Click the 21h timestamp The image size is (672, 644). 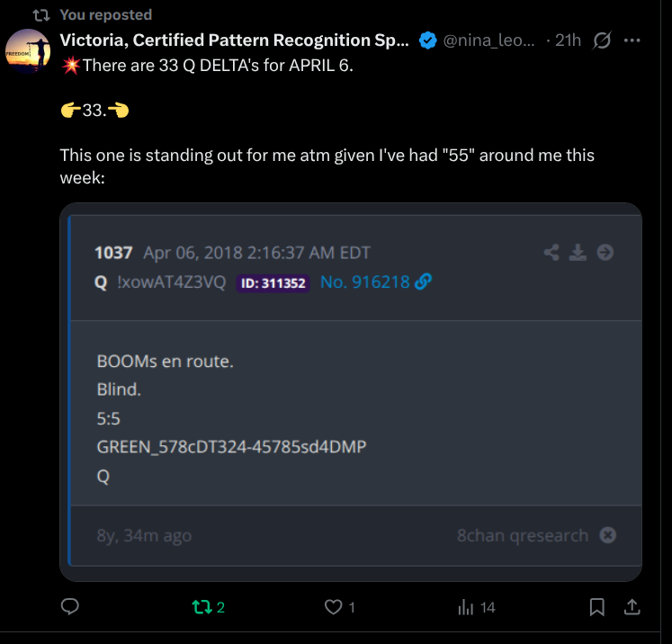569,40
